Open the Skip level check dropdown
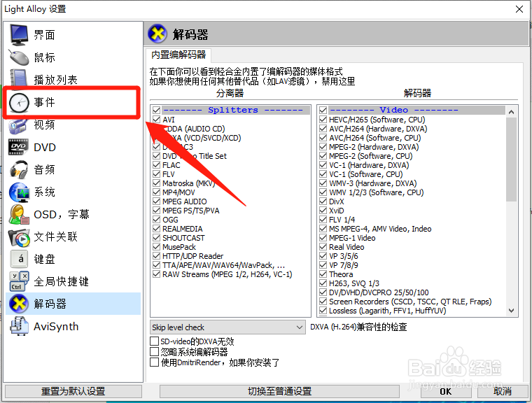Viewport: 532px width, 403px height. point(227,327)
